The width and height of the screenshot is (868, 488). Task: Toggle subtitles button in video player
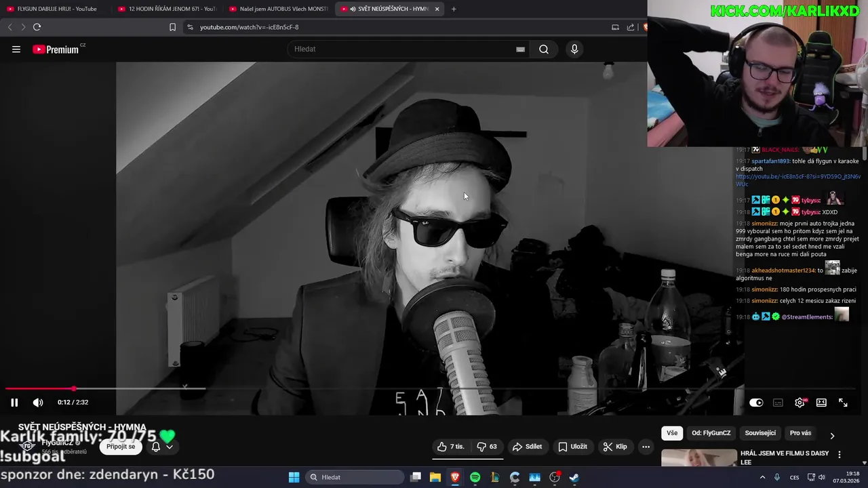click(778, 403)
